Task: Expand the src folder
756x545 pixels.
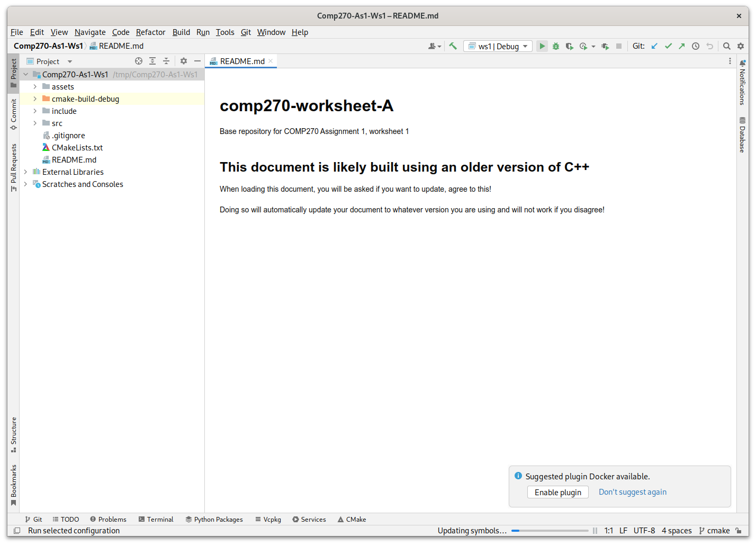Action: 35,123
